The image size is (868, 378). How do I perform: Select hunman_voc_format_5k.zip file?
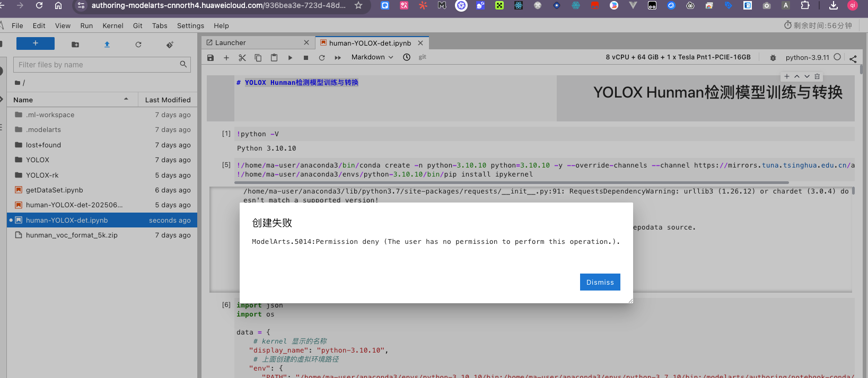click(x=102, y=235)
